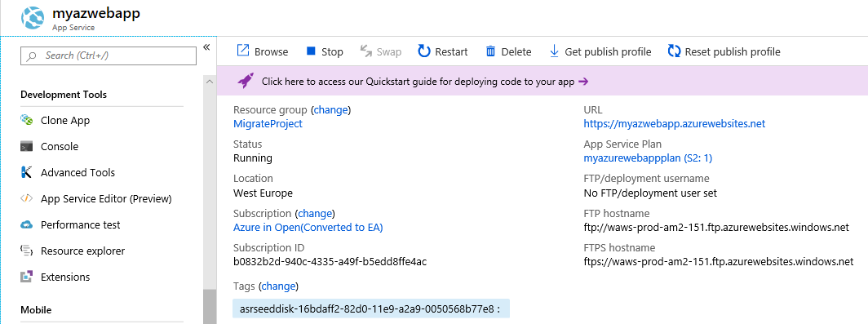Focus the Search (Ctrl+/) field
This screenshot has height=324, width=868.
coord(108,55)
